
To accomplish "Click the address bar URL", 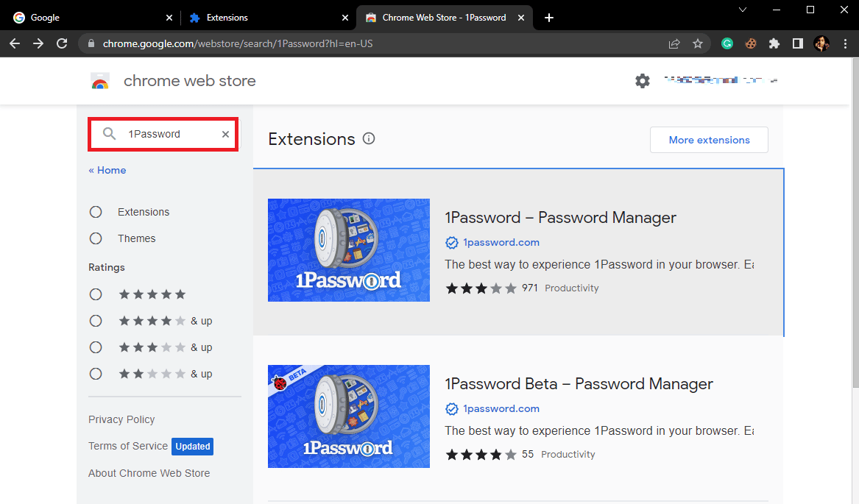I will (x=238, y=44).
